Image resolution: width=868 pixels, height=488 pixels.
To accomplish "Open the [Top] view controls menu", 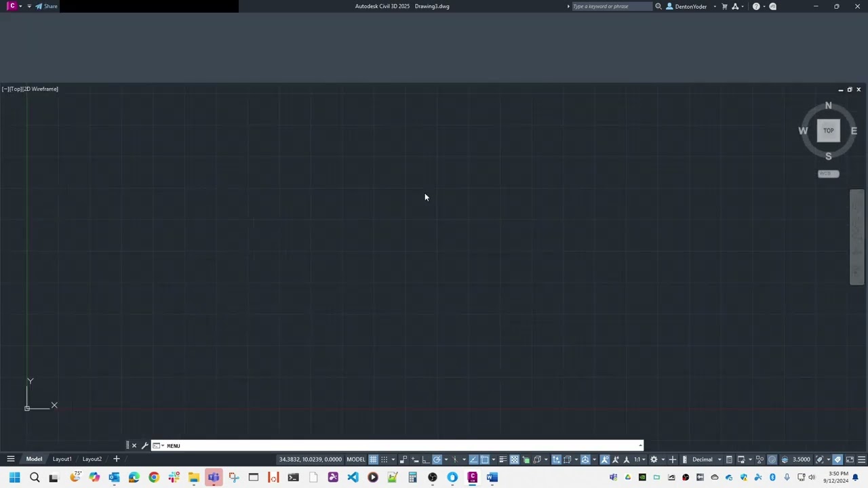I will (16, 89).
